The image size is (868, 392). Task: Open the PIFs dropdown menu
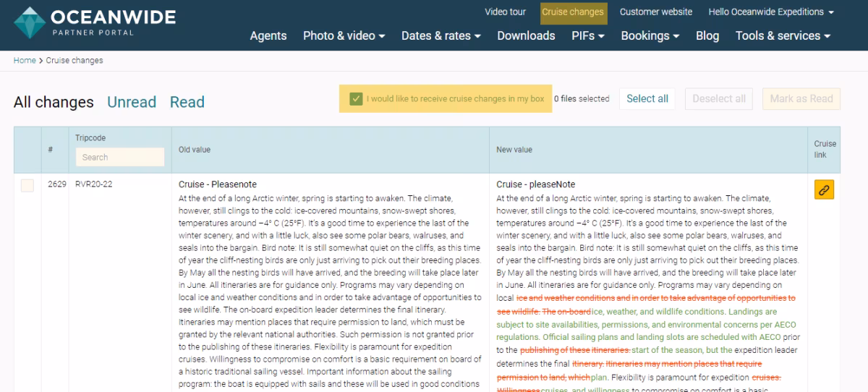pyautogui.click(x=587, y=35)
